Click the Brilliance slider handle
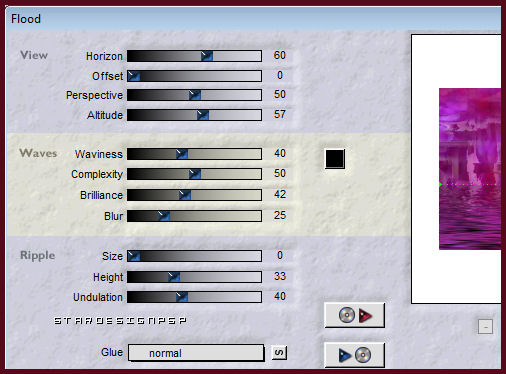The image size is (506, 374). [185, 195]
